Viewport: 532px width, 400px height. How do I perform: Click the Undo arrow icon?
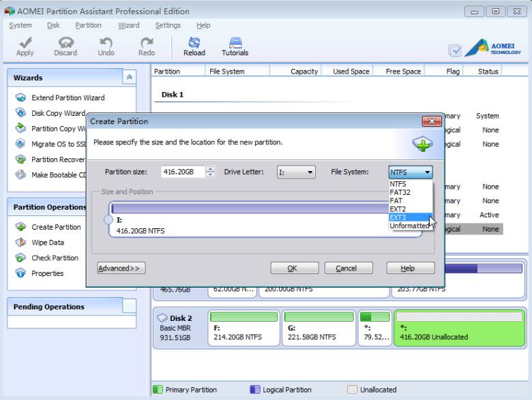point(106,43)
